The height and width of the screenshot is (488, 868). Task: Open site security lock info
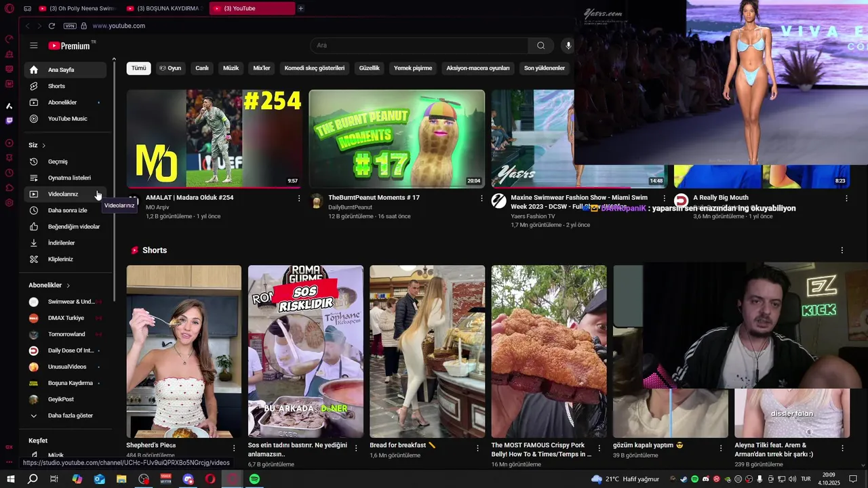[84, 26]
